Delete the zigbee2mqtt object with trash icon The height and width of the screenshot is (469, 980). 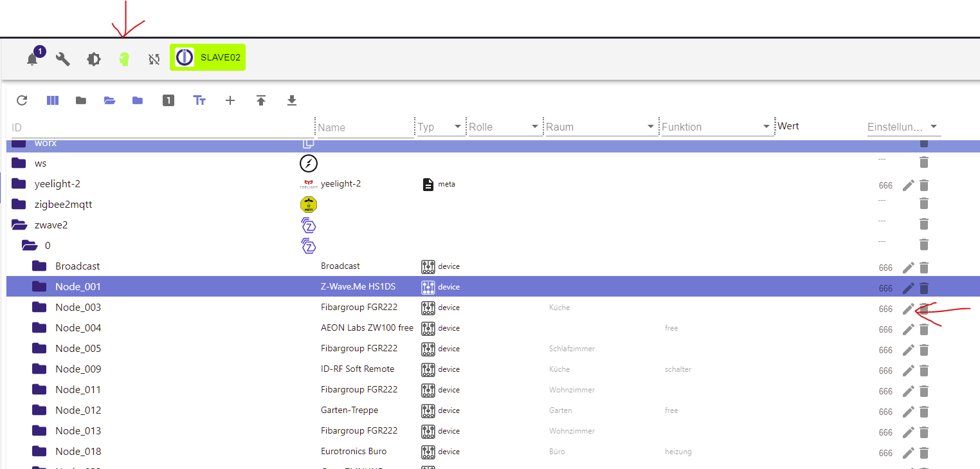pyautogui.click(x=924, y=203)
